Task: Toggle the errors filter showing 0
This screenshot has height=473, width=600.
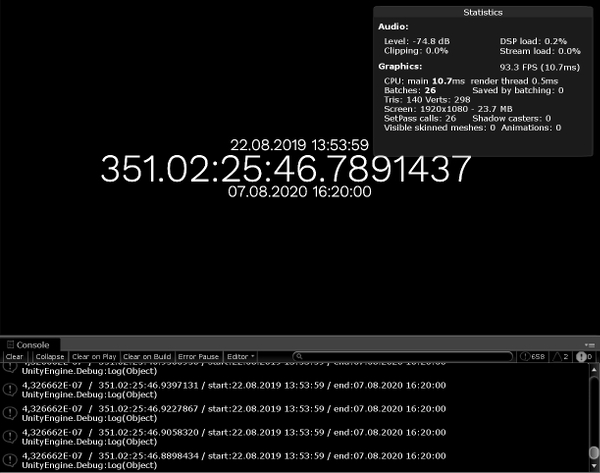Action: click(584, 356)
